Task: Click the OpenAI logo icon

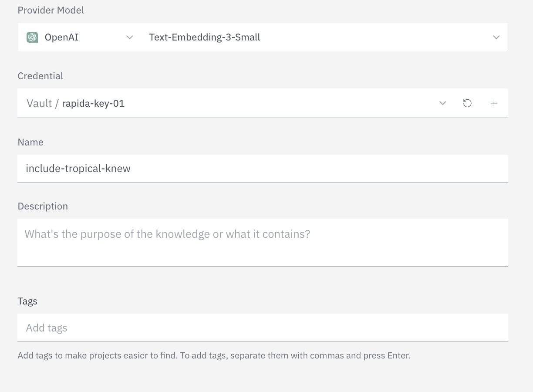Action: [32, 37]
